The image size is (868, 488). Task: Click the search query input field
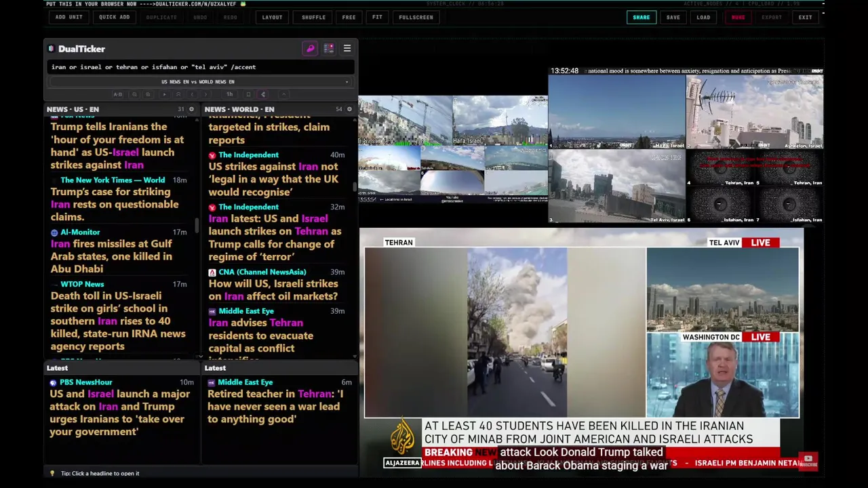[x=200, y=67]
